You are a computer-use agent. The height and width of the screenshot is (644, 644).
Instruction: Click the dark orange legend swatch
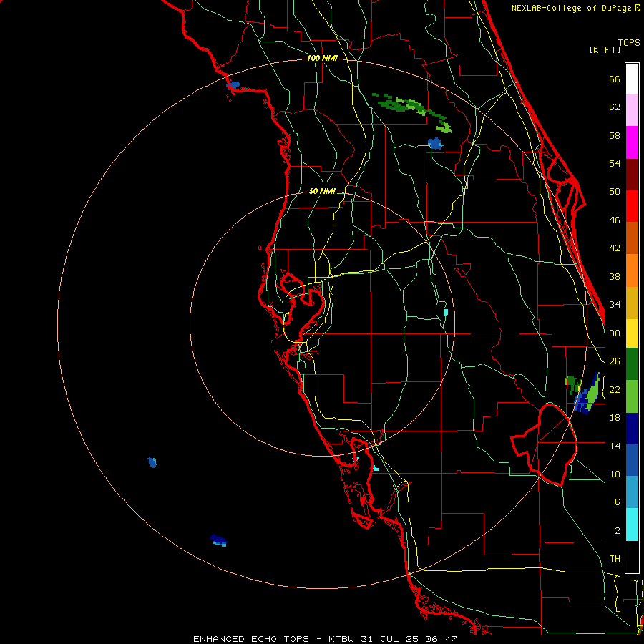[632, 238]
